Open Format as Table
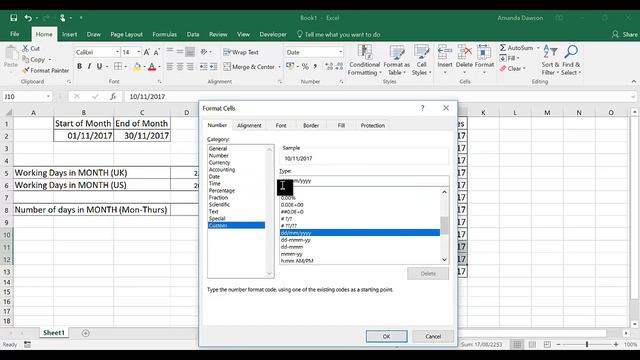The height and width of the screenshot is (360, 640). [x=396, y=60]
